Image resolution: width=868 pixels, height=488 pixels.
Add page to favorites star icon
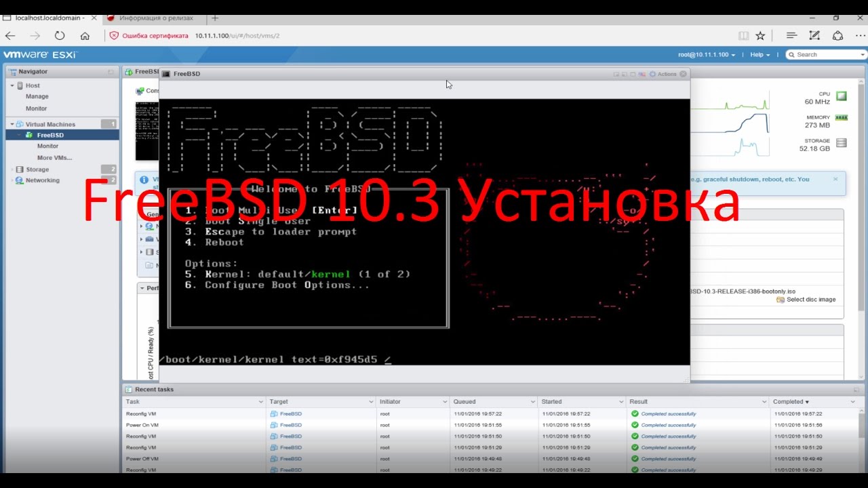click(x=760, y=36)
